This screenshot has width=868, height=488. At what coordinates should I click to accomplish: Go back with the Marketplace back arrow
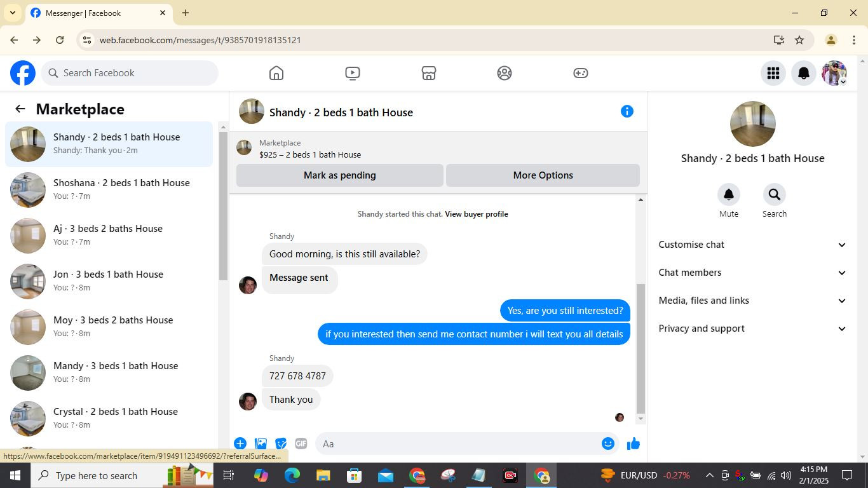click(20, 109)
